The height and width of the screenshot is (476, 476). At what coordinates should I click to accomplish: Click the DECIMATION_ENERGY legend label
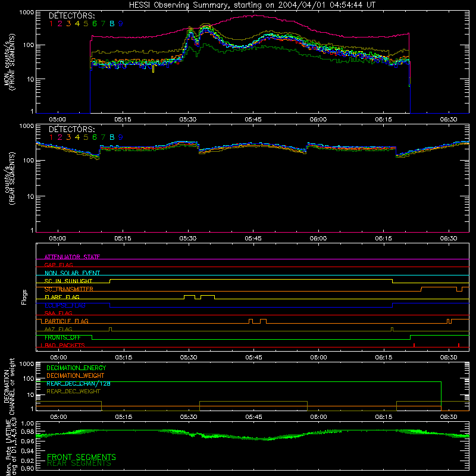tap(76, 368)
